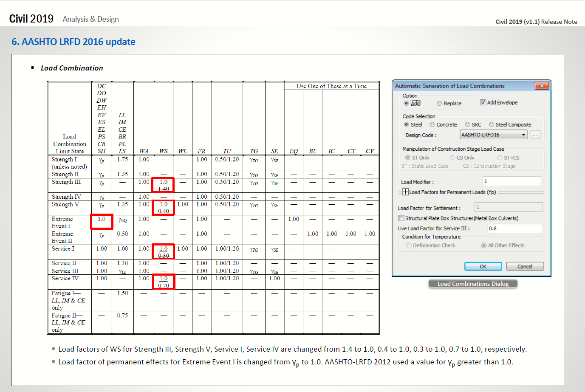Click the Load Factor for Settlement field
585x392 pixels.
point(509,207)
